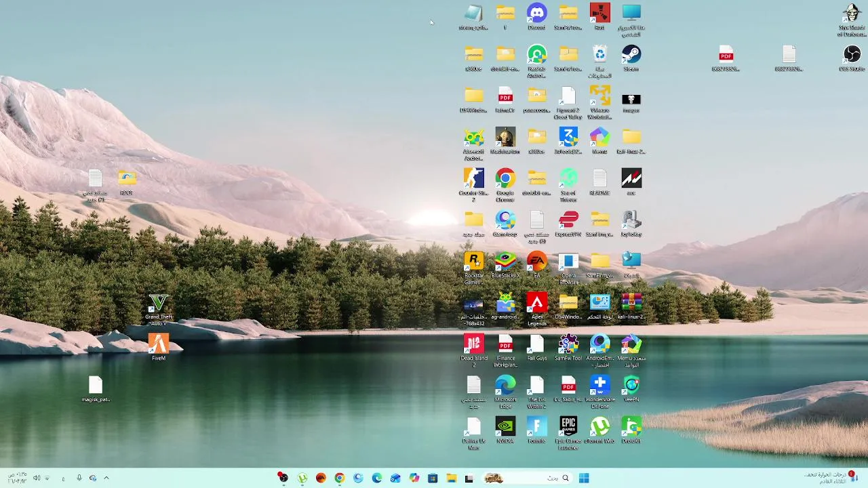Screen dimensions: 868x488
Task: Expand the hidden system tray icons chevron
Action: pyautogui.click(x=106, y=478)
